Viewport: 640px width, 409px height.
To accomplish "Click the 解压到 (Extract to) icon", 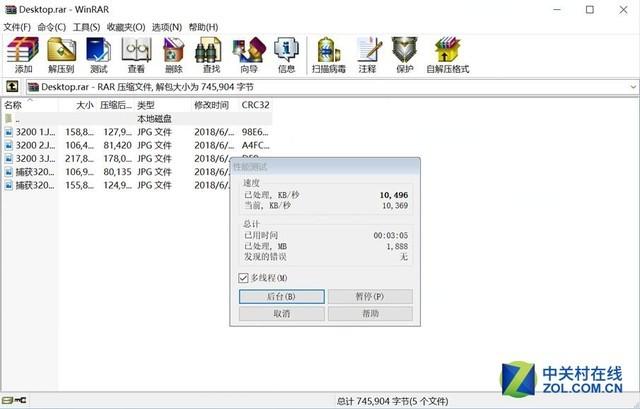I will 61,55.
